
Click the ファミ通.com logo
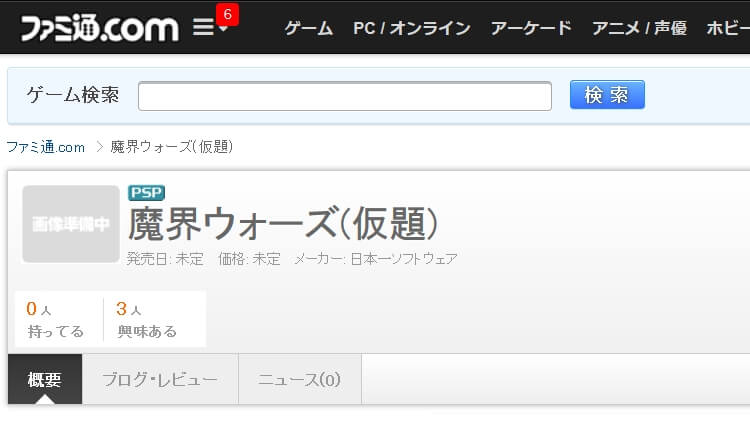coord(99,28)
